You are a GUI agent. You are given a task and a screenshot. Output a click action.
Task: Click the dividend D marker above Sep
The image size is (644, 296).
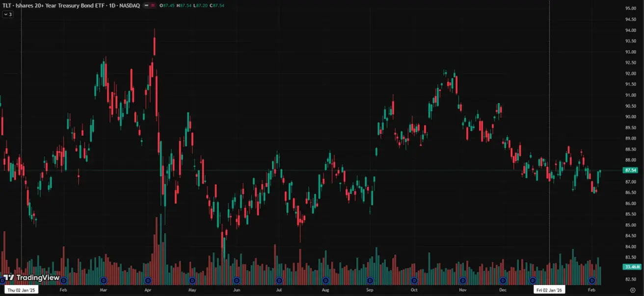[x=370, y=280]
